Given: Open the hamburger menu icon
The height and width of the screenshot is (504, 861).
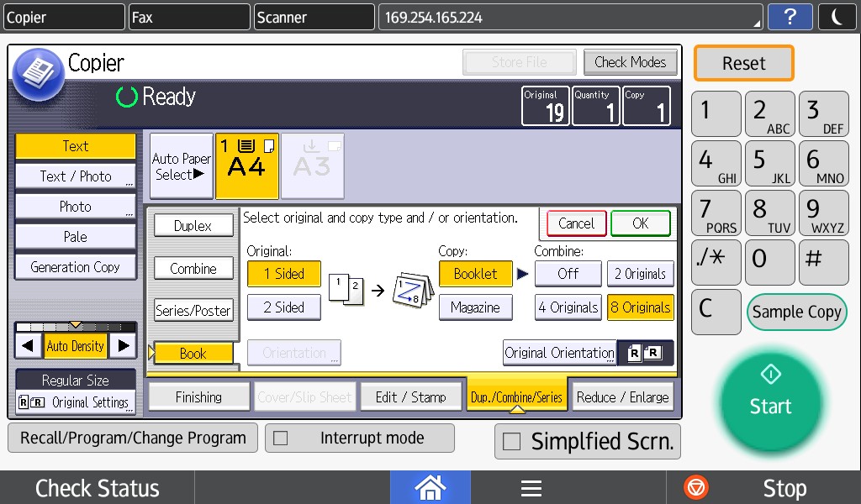Looking at the screenshot, I should point(531,488).
